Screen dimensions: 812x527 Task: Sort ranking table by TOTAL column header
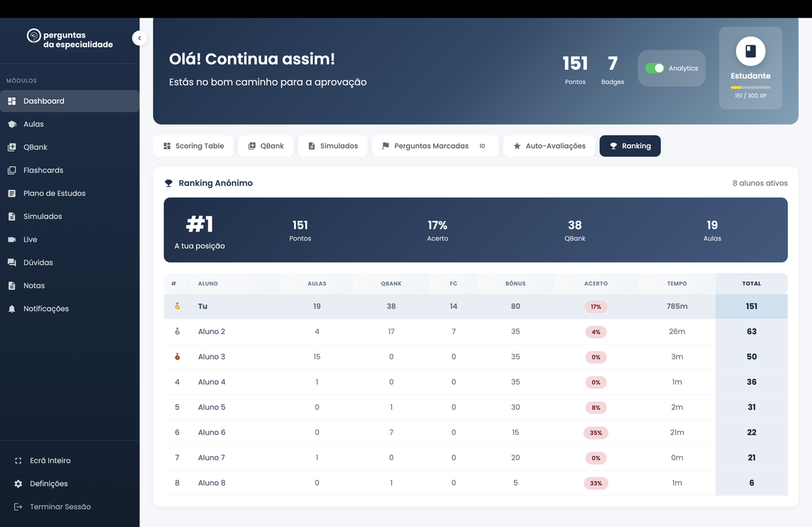[751, 284]
